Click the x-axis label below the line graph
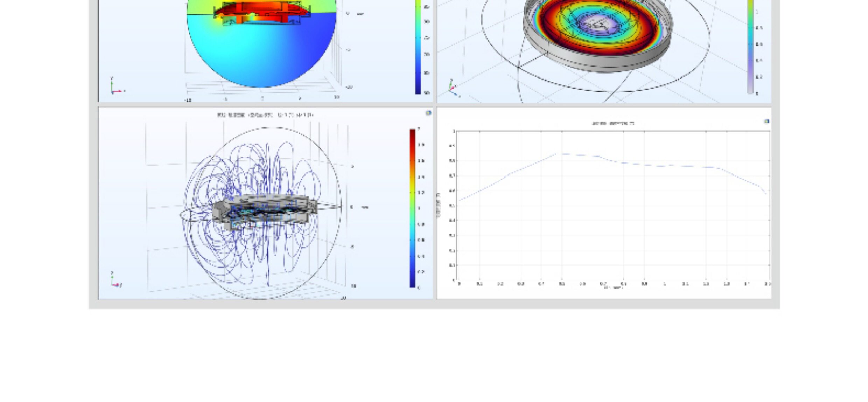The width and height of the screenshot is (868, 402). tap(613, 288)
